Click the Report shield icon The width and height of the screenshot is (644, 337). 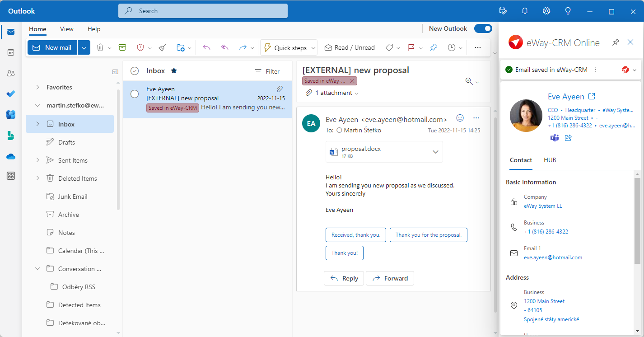tap(140, 47)
